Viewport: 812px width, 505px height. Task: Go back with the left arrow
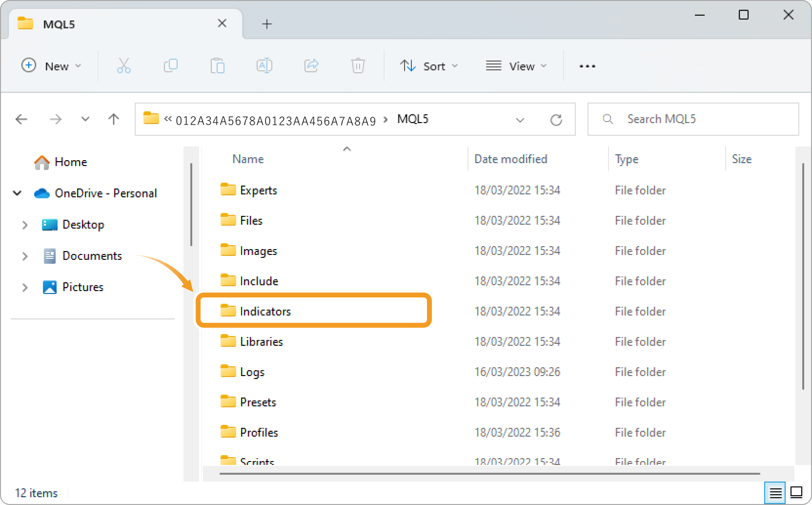(21, 119)
